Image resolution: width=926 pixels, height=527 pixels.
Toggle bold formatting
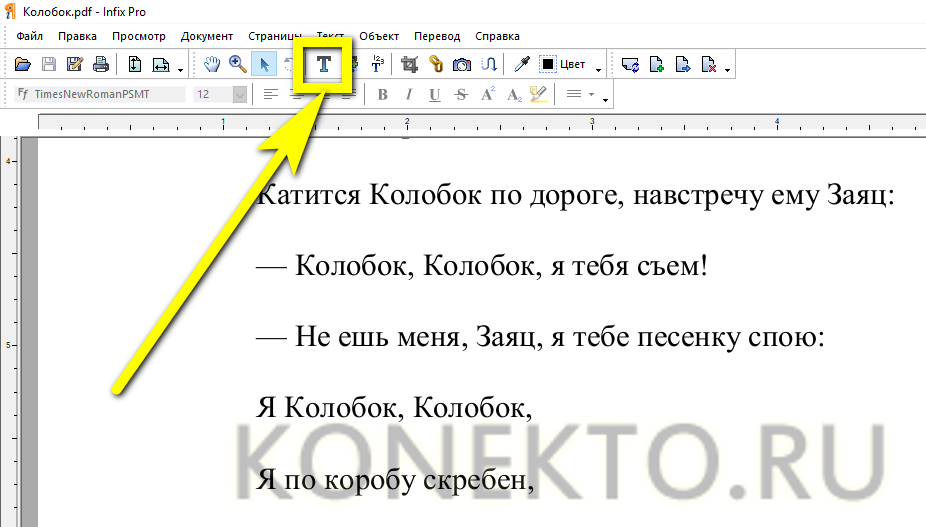[382, 95]
